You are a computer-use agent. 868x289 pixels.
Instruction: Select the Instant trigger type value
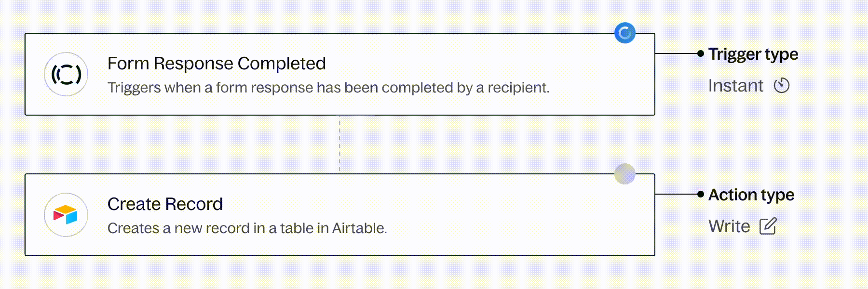click(735, 86)
